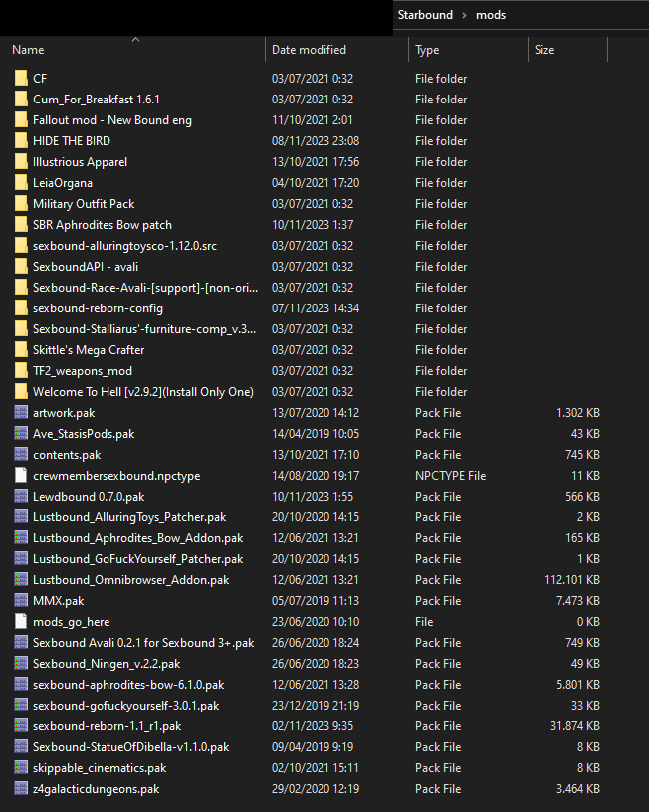Click the HIDE THE BIRD folder icon
The height and width of the screenshot is (812, 649).
[x=21, y=141]
